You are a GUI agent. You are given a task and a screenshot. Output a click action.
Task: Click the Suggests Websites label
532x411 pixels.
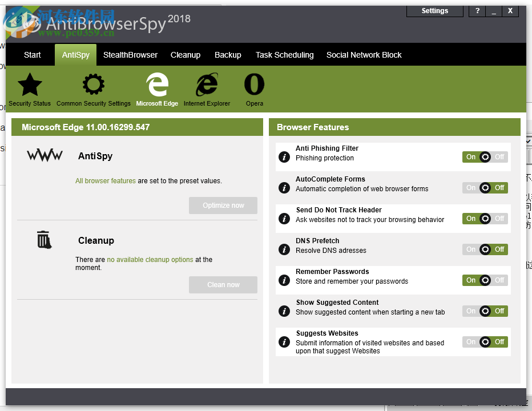[327, 333]
